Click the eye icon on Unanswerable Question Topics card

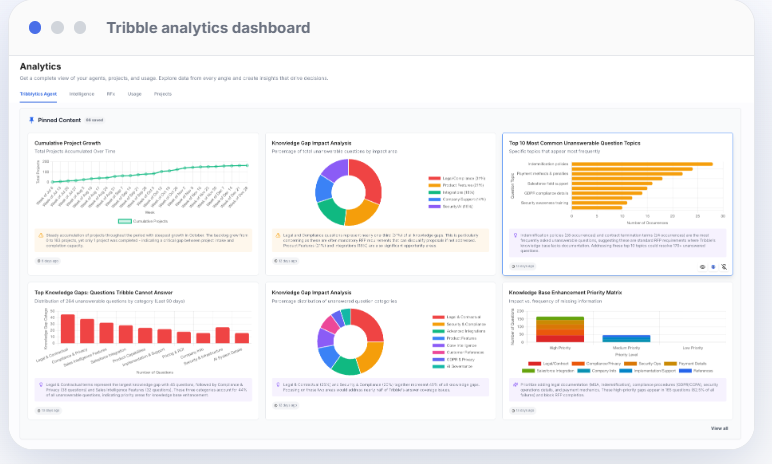(x=702, y=266)
